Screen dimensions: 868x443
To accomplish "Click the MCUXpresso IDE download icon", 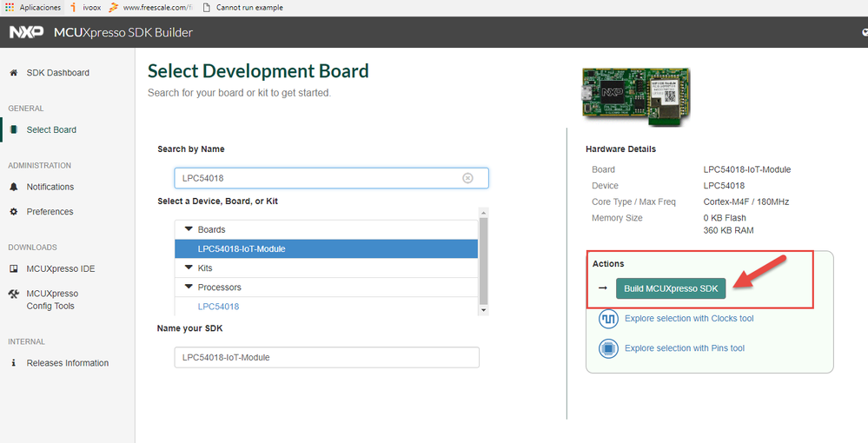I will click(x=13, y=268).
